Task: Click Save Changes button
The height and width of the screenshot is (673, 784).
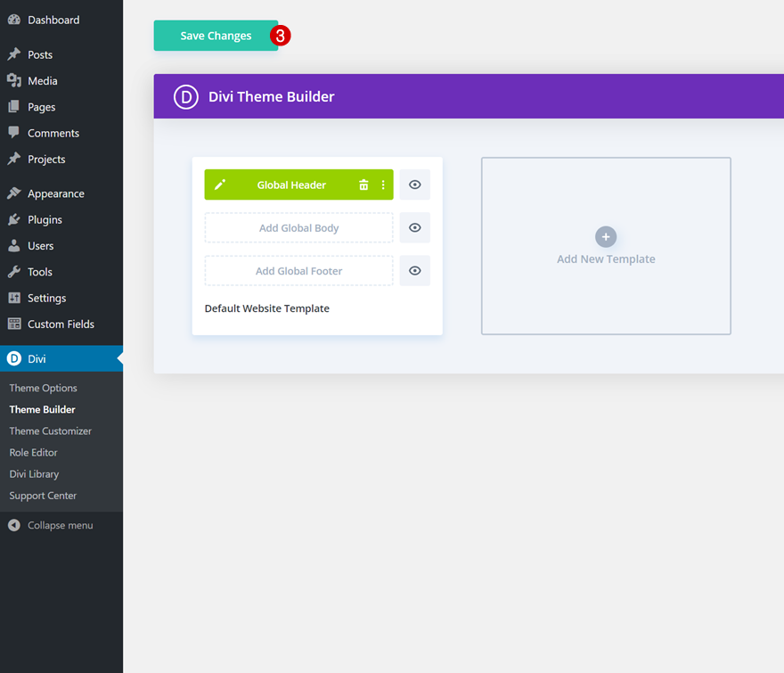Action: coord(216,36)
